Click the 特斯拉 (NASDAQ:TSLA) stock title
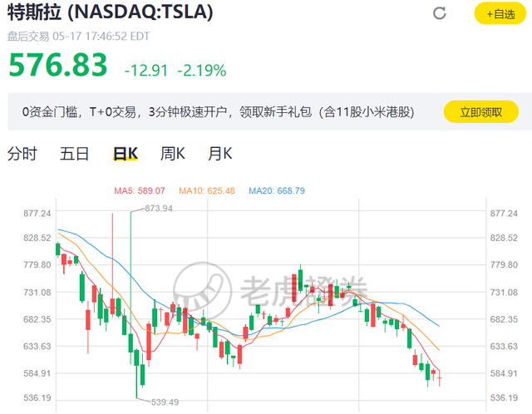Viewport: 532px width, 414px height. coord(110,12)
